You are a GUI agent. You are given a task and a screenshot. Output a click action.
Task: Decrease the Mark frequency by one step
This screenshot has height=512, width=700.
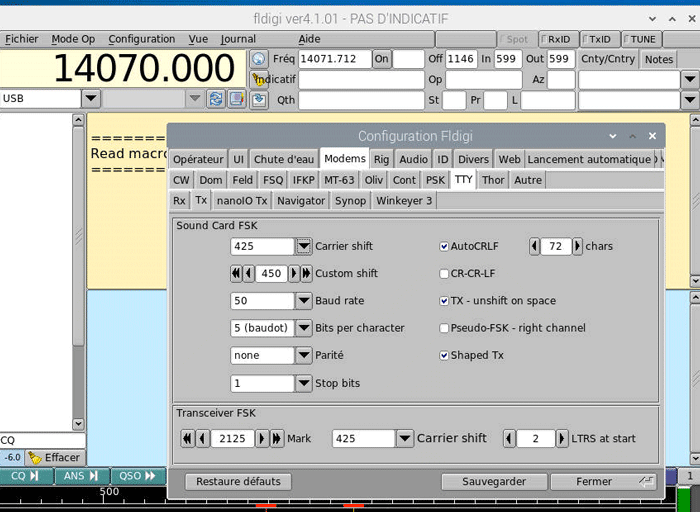click(x=203, y=438)
